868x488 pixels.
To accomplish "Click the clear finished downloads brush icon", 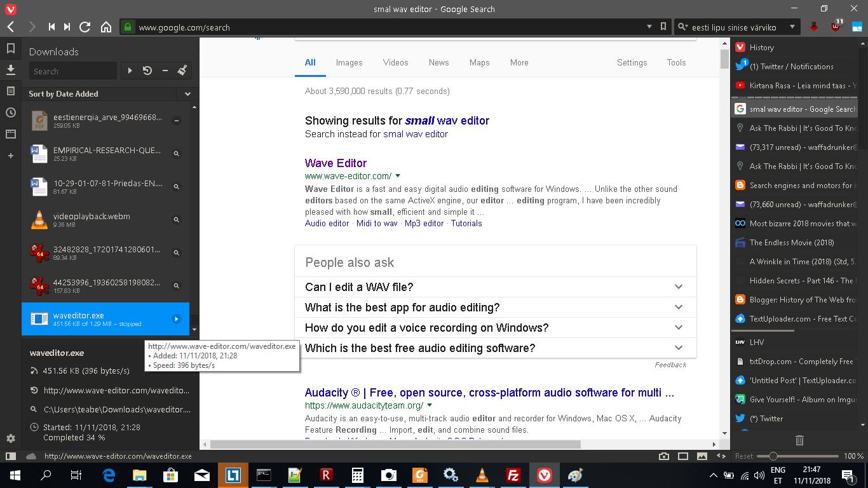I will (x=182, y=71).
